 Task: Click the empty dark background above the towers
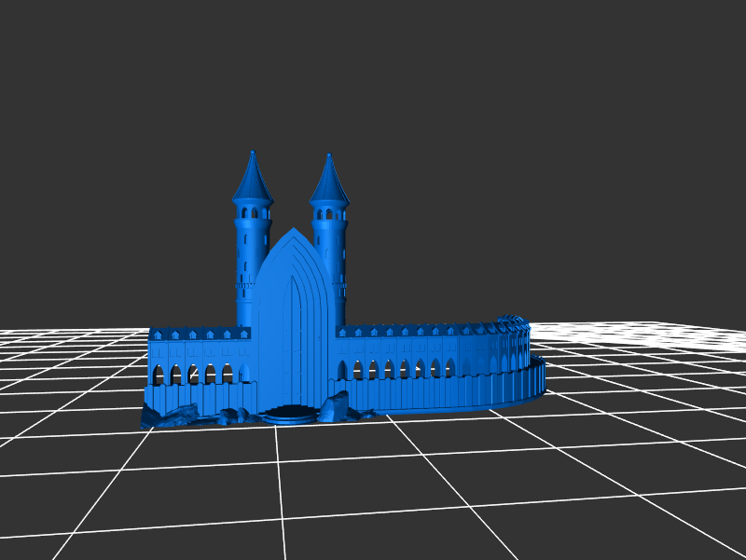pos(373,75)
